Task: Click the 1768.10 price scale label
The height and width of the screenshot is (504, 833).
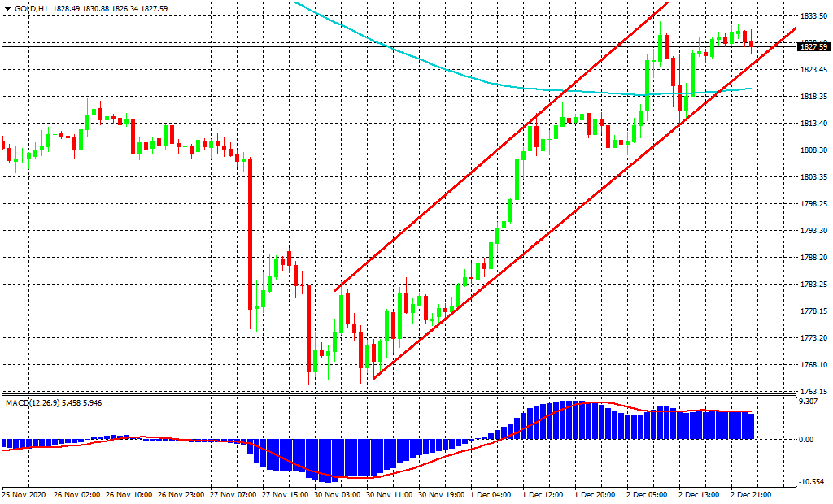Action: pos(813,365)
